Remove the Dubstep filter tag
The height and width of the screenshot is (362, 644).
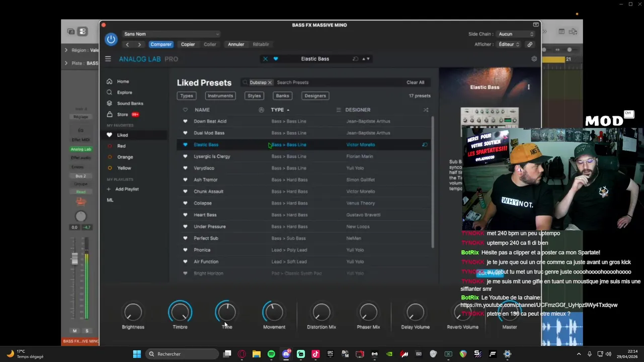270,82
